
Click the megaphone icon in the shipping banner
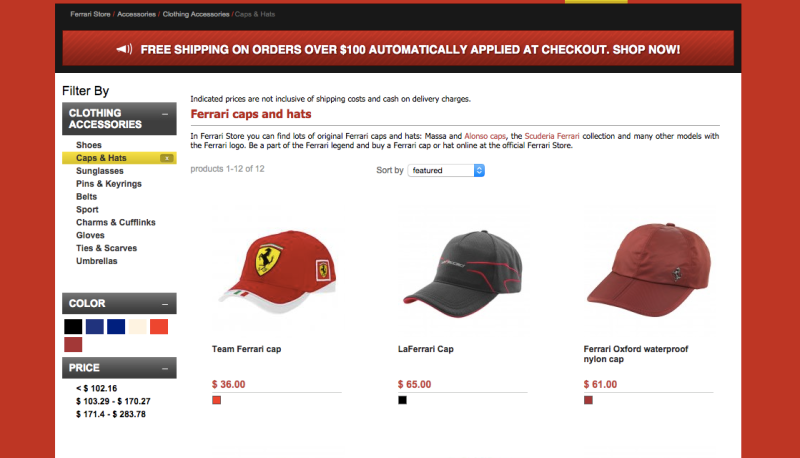[x=124, y=49]
